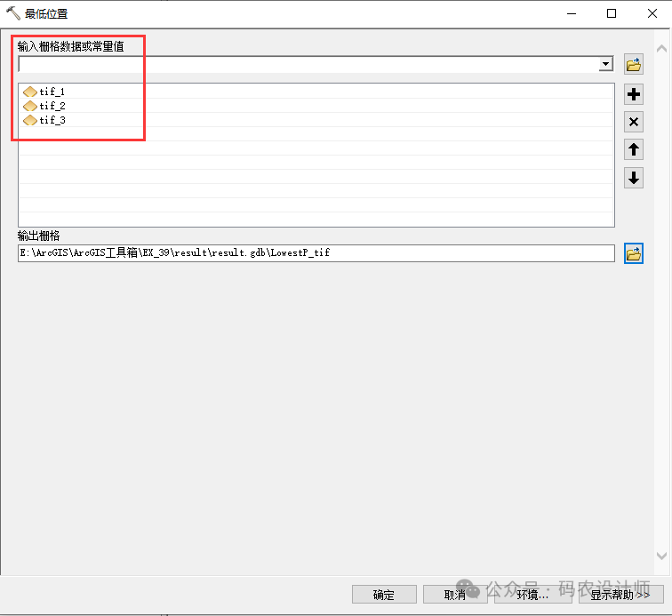Browse for input raster with folder icon
Viewport: 672px width, 616px height.
pos(633,64)
